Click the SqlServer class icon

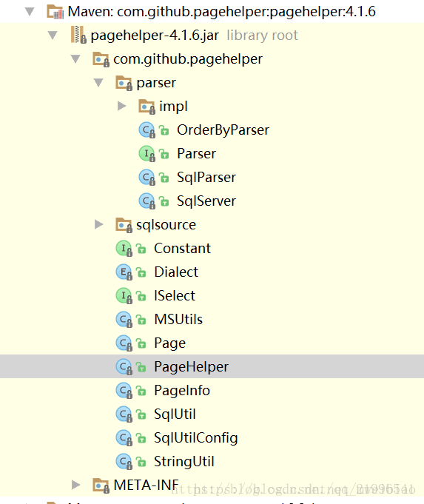point(147,201)
